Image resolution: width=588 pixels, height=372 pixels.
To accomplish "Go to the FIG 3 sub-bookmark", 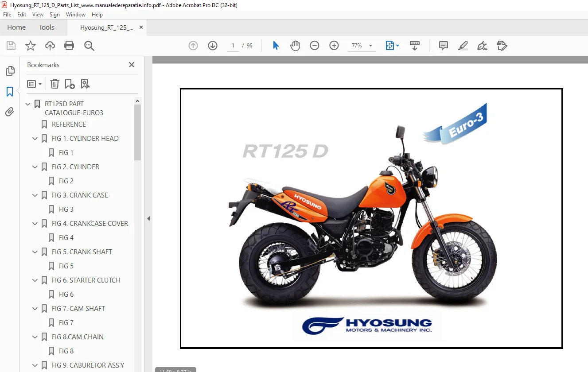I will coord(66,209).
